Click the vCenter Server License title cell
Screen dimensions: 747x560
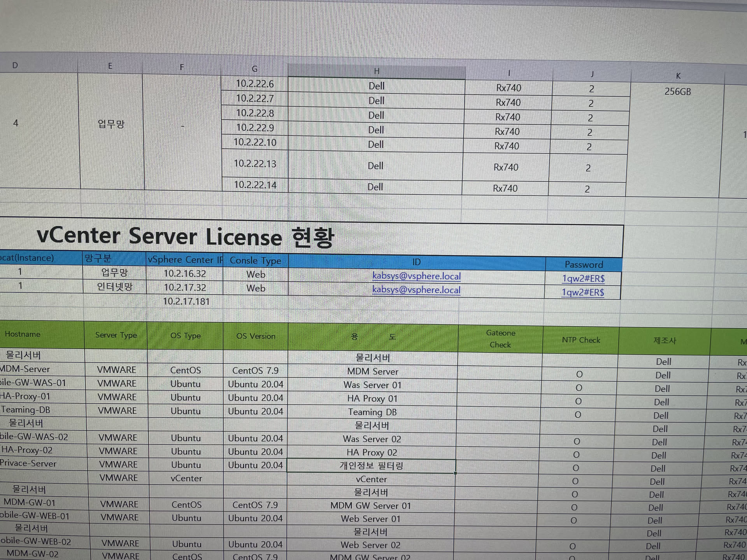click(x=185, y=237)
